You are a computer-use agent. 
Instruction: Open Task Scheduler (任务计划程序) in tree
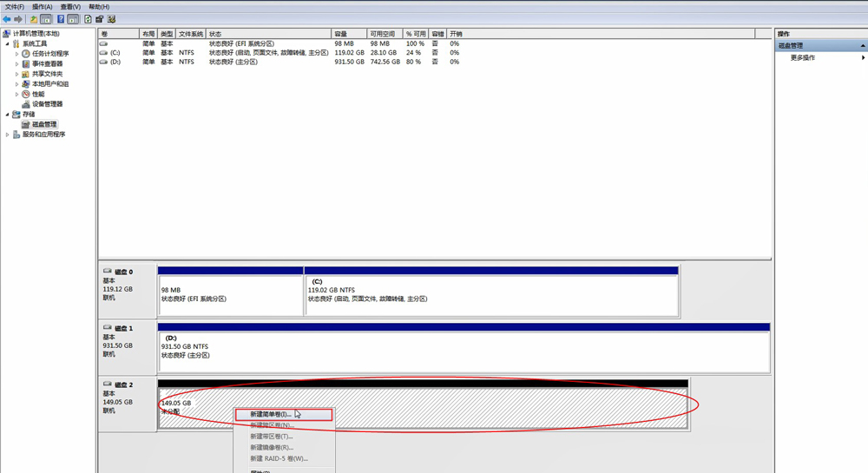coord(50,54)
